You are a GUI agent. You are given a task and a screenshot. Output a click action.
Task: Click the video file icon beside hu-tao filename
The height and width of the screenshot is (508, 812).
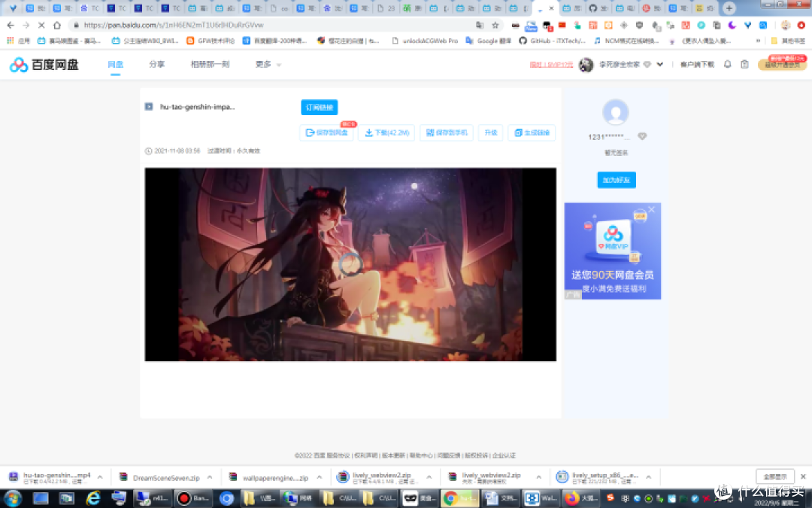[149, 107]
